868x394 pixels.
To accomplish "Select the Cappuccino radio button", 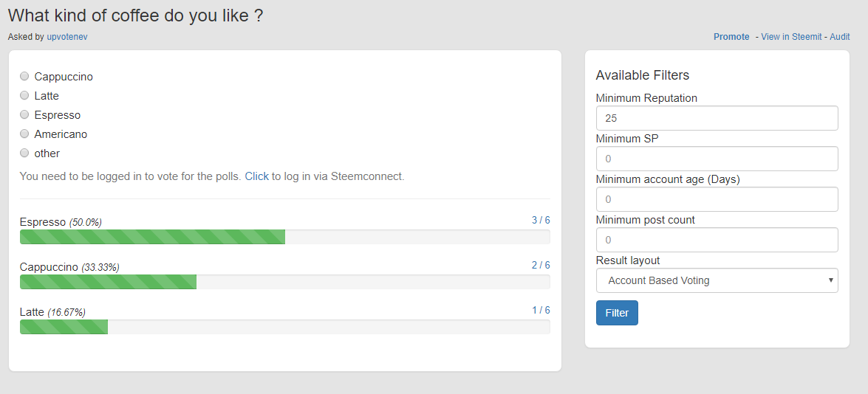I will coord(24,76).
